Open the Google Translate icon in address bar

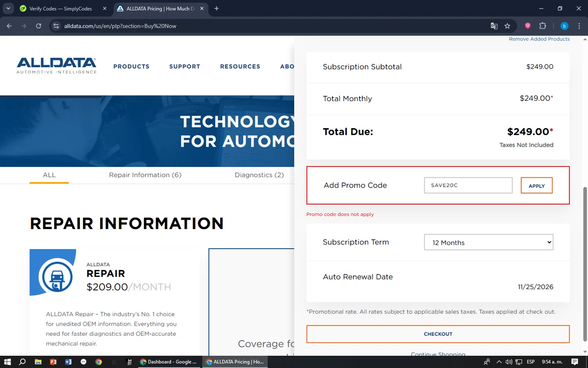pyautogui.click(x=494, y=26)
